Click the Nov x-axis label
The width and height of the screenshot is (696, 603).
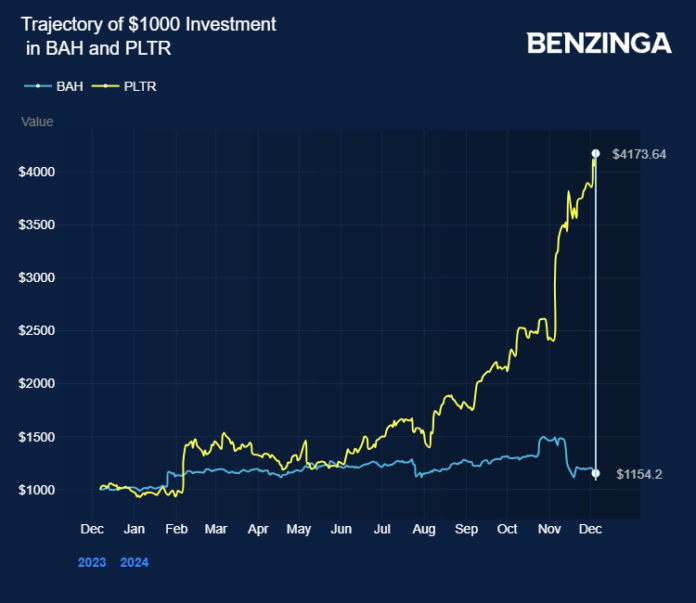549,528
